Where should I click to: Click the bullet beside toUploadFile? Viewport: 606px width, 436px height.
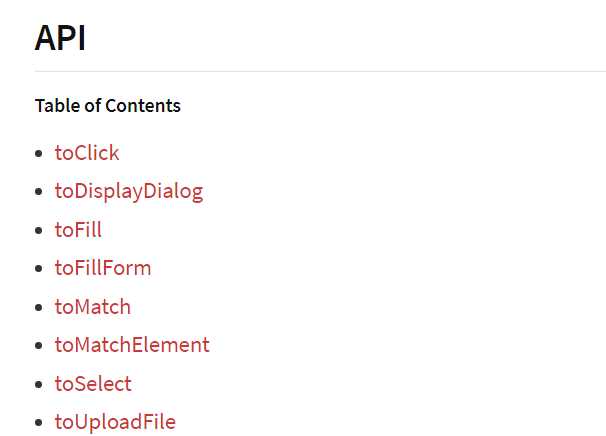click(x=38, y=422)
